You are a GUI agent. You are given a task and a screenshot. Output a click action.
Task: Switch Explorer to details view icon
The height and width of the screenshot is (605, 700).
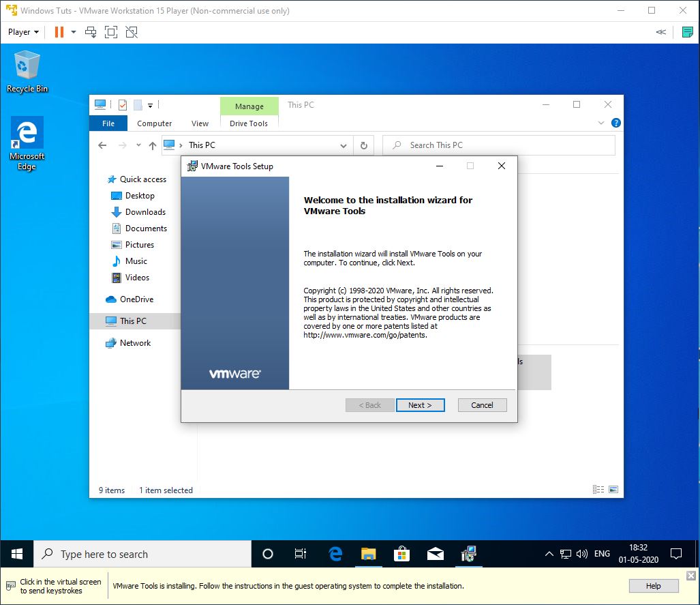click(x=598, y=489)
